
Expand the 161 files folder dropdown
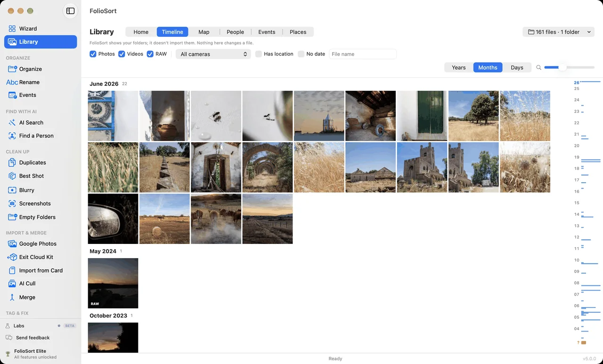pyautogui.click(x=558, y=32)
